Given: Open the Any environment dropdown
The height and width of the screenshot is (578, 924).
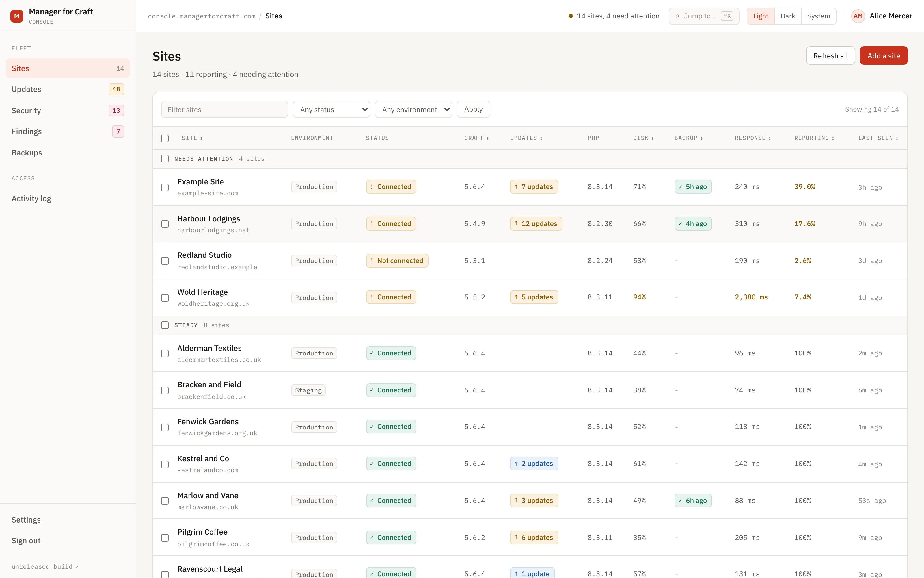Looking at the screenshot, I should tap(413, 109).
